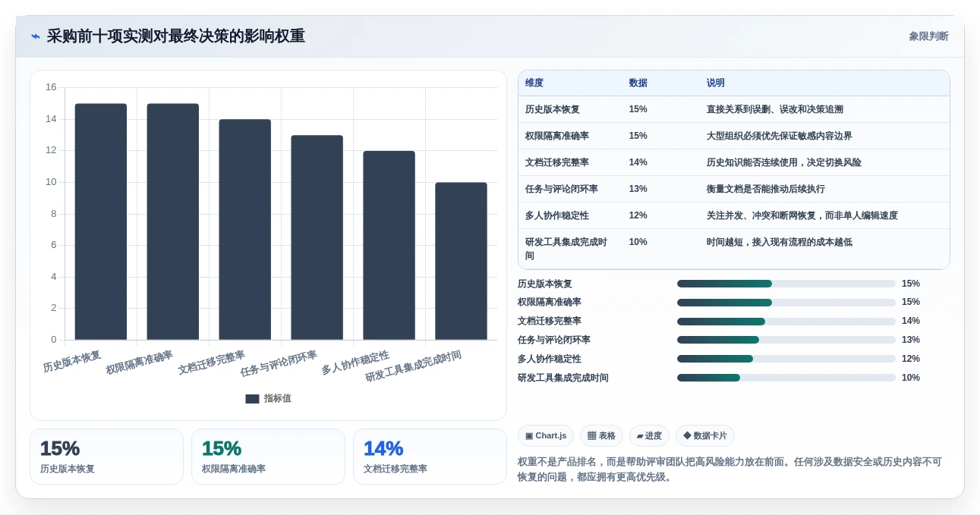Screen dimensions: 980x515
Task: Toggle the 指标值 legend swatch
Action: [252, 399]
